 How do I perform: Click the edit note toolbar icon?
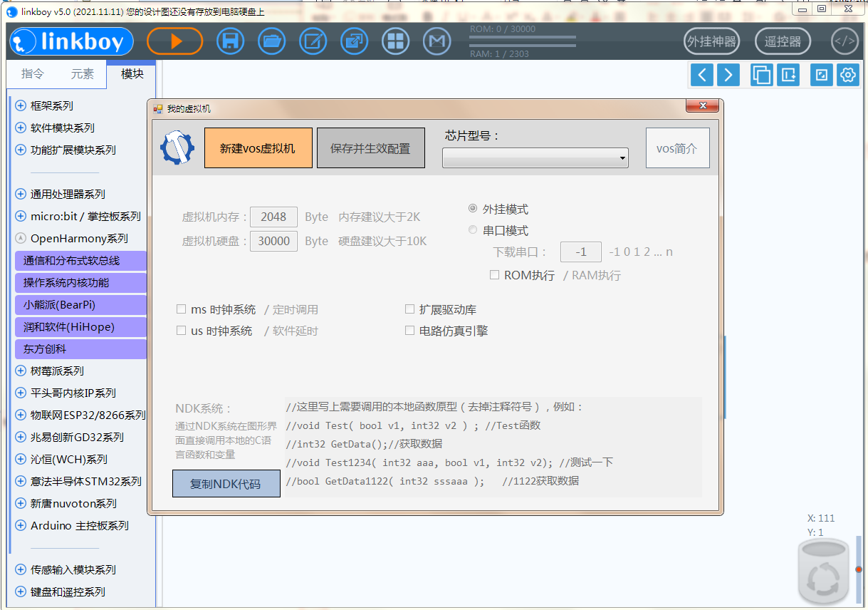click(x=313, y=41)
